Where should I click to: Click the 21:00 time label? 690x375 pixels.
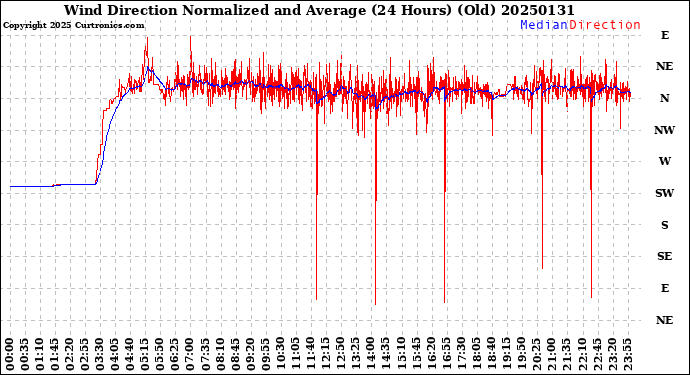click(552, 355)
